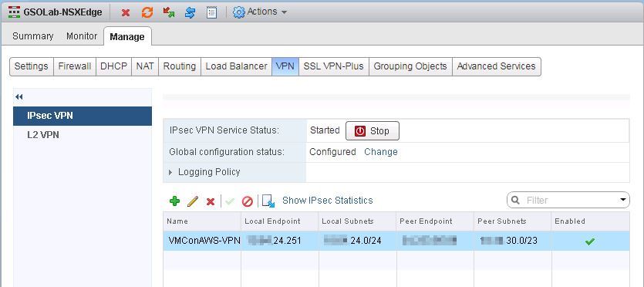The image size is (644, 287).
Task: Click the local subnet cell ending 24.0/24
Action: click(357, 241)
